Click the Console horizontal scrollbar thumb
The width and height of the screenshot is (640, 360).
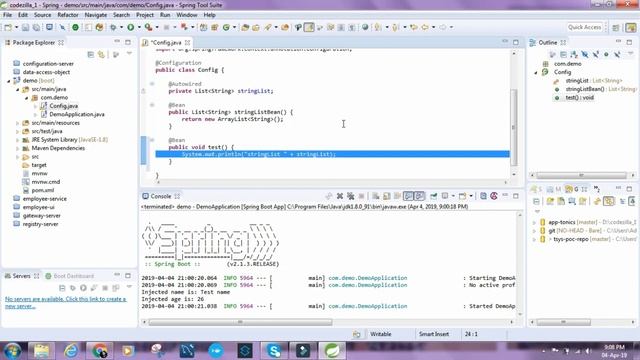tap(240, 322)
